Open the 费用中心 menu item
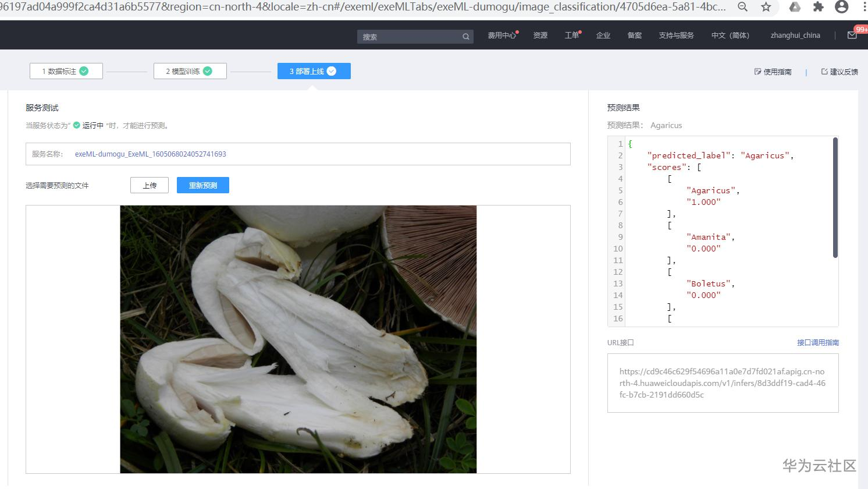This screenshot has width=868, height=489. pos(501,35)
